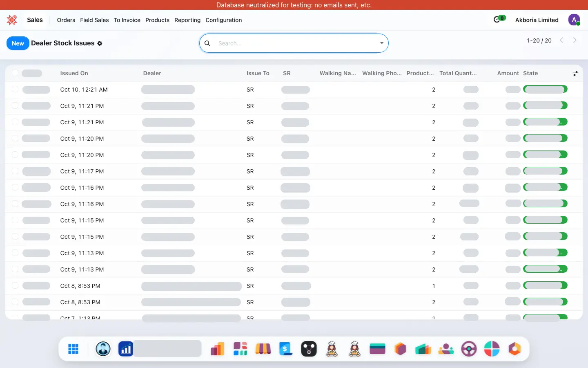Open the four-color pie circle dock icon
The height and width of the screenshot is (368, 588).
pyautogui.click(x=492, y=349)
